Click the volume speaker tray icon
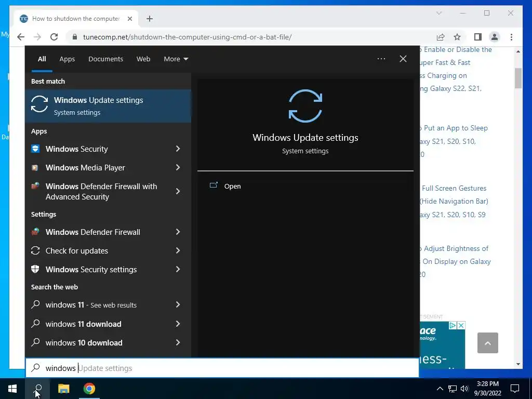The height and width of the screenshot is (399, 532). pos(464,389)
